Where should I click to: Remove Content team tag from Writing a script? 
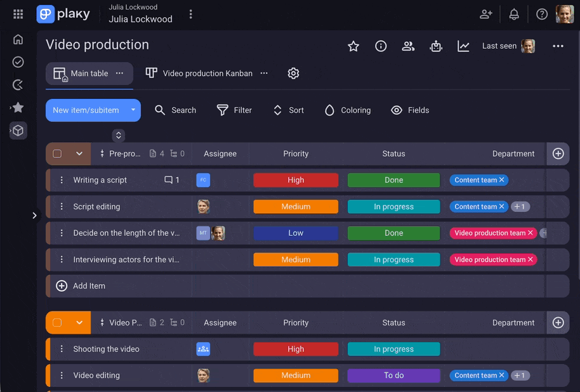(x=502, y=180)
